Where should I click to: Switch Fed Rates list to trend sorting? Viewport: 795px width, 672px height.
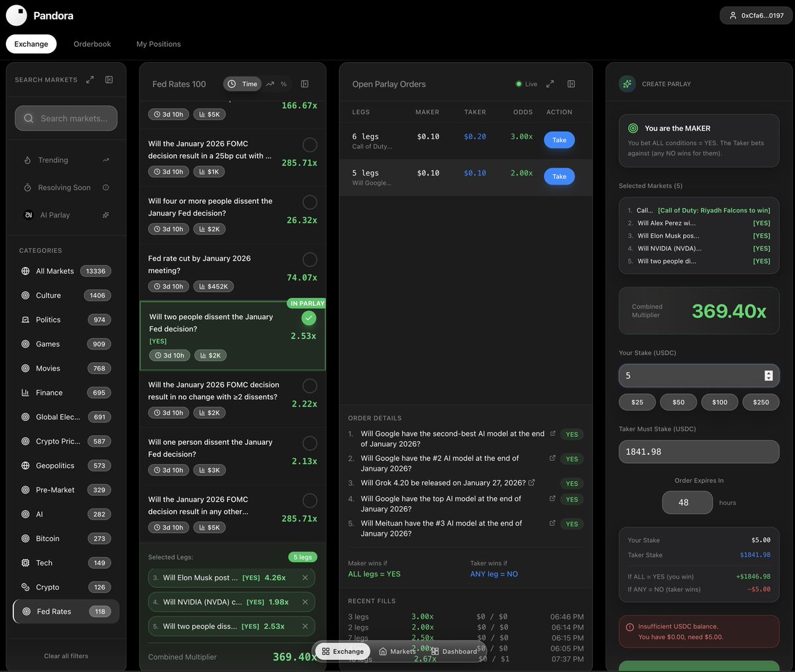270,84
